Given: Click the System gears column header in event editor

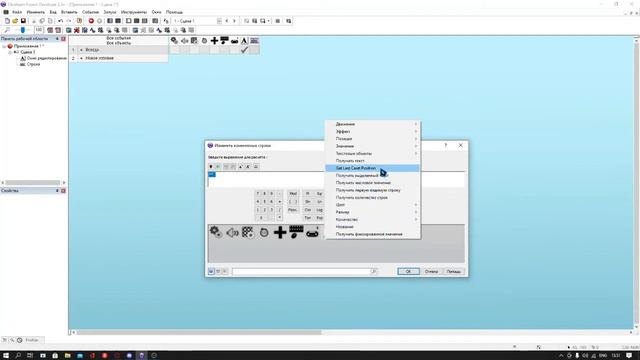Looking at the screenshot, I should pyautogui.click(x=174, y=40).
